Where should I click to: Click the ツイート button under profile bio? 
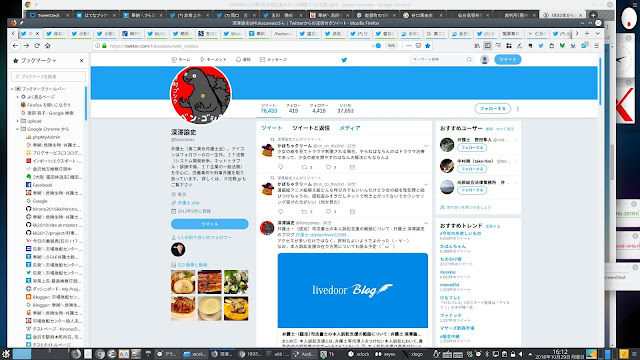click(x=210, y=224)
